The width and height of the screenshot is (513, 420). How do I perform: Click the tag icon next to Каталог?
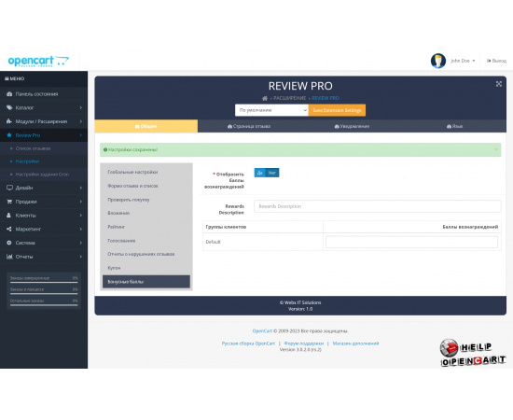9,107
